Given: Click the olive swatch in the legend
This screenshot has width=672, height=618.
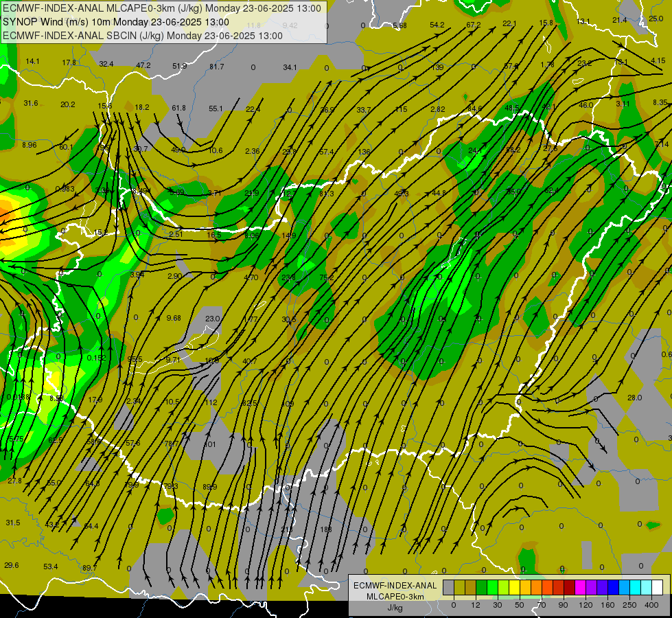Looking at the screenshot, I should (x=459, y=588).
